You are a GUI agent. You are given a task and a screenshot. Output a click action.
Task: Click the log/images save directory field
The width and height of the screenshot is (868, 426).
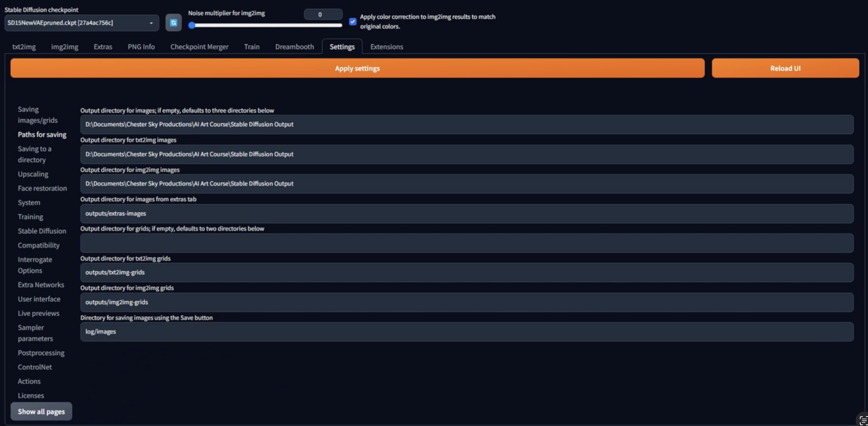click(x=466, y=332)
